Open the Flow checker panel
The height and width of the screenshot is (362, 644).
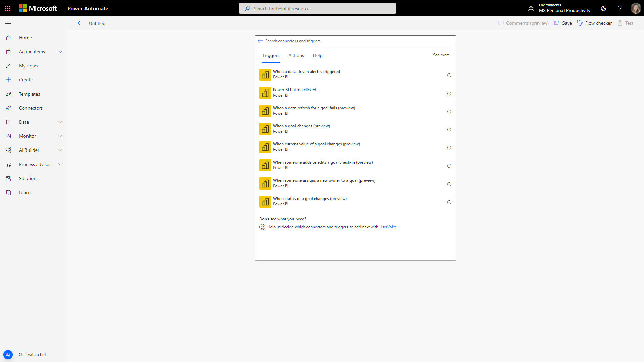pyautogui.click(x=594, y=23)
